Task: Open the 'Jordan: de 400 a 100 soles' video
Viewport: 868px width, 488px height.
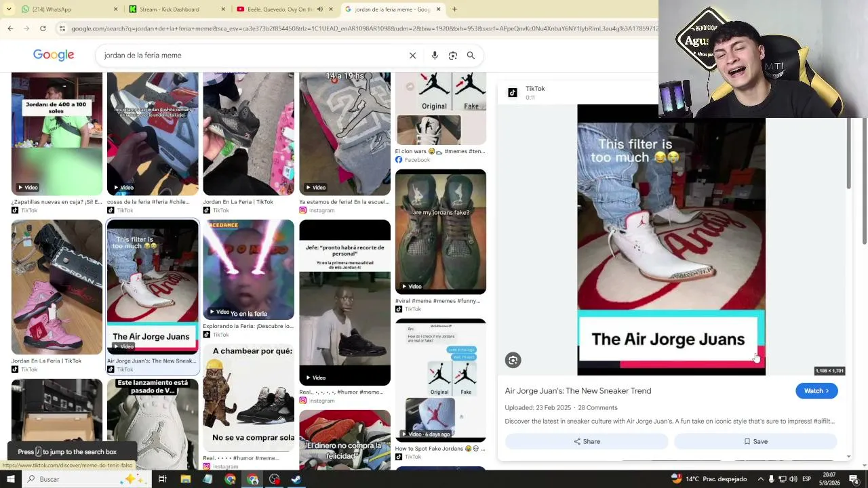Action: 57,134
